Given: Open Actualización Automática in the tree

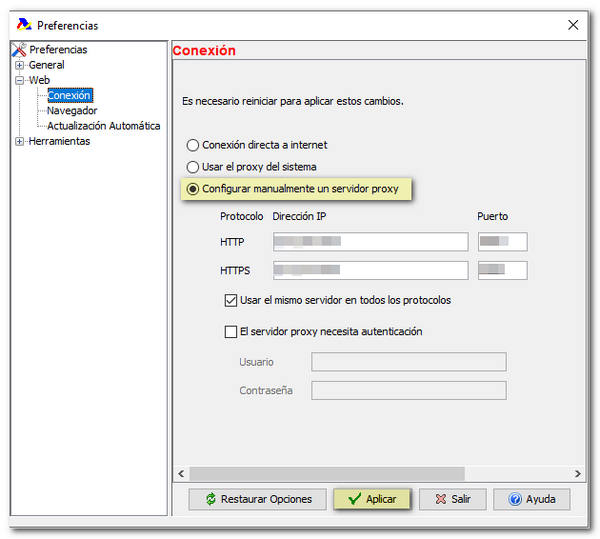Looking at the screenshot, I should [x=103, y=126].
